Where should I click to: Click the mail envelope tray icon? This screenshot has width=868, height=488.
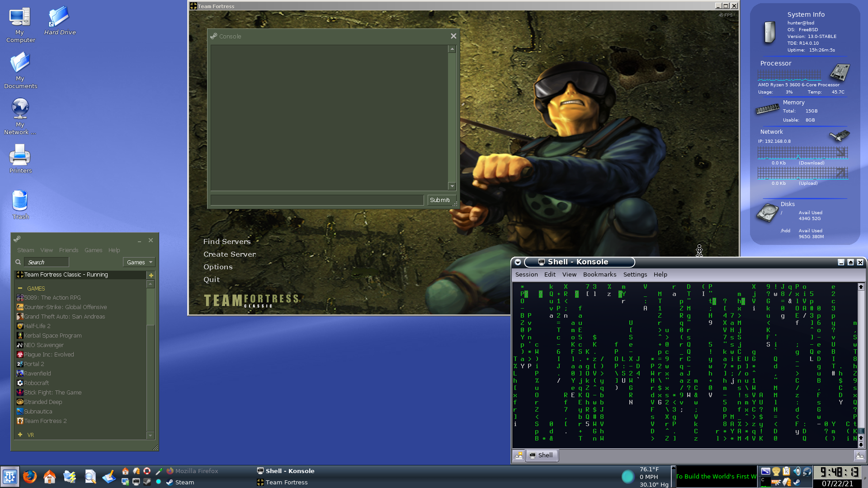786,482
